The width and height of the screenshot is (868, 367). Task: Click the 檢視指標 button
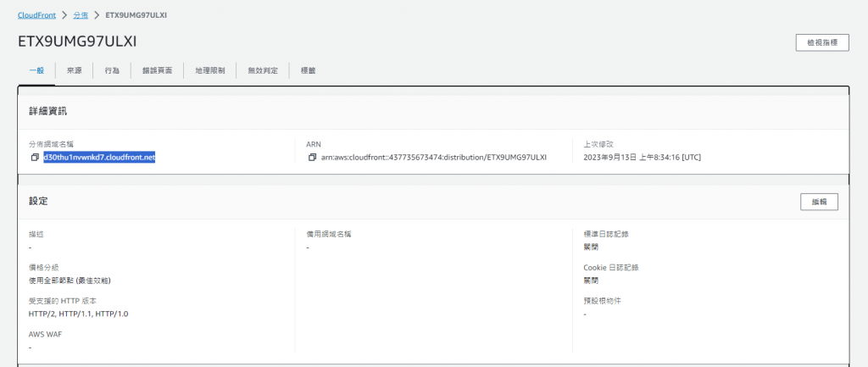click(822, 42)
